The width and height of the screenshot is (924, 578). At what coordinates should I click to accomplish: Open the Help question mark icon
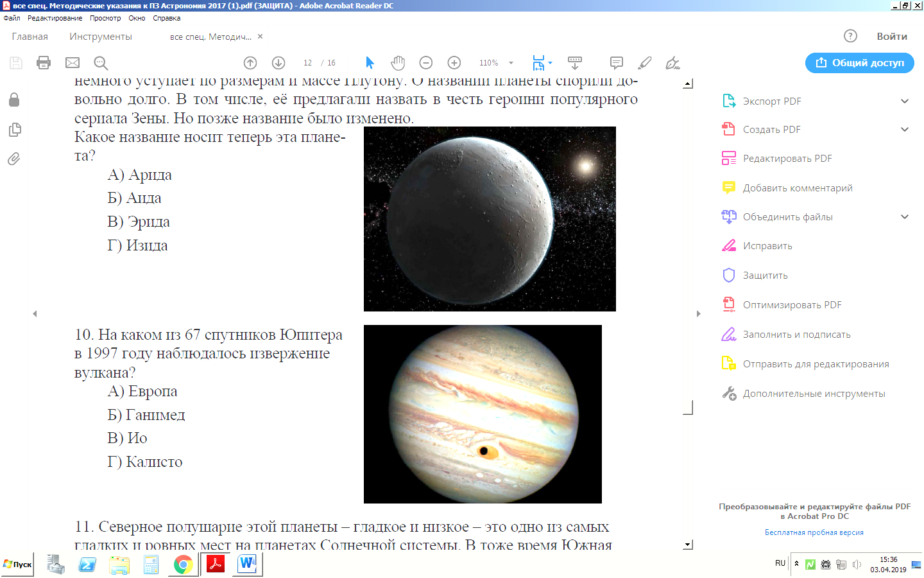850,36
